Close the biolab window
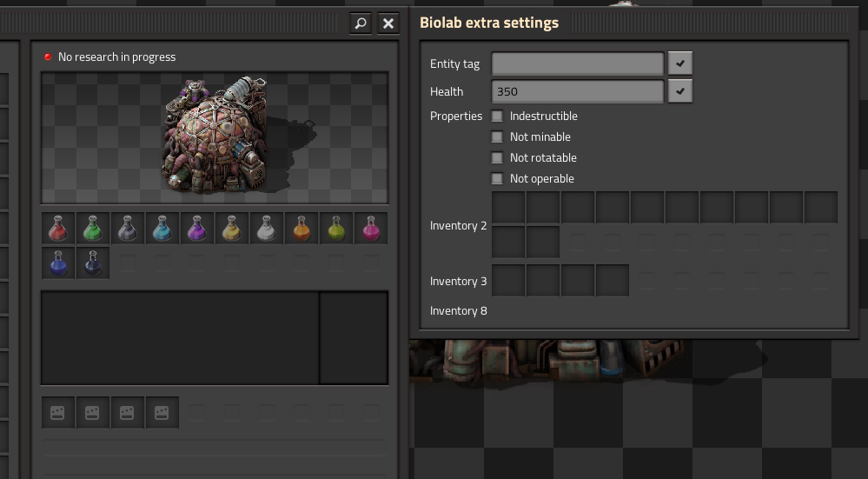This screenshot has height=479, width=868. 388,23
